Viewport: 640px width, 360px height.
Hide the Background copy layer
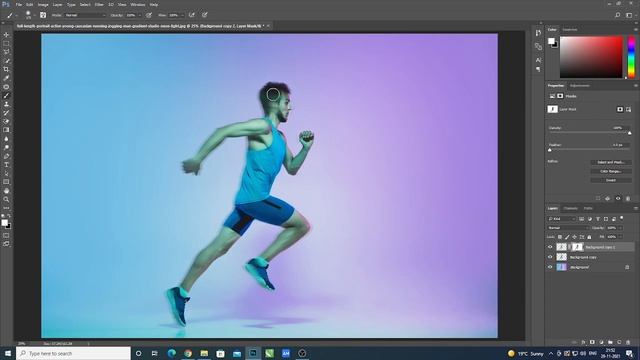[x=550, y=257]
